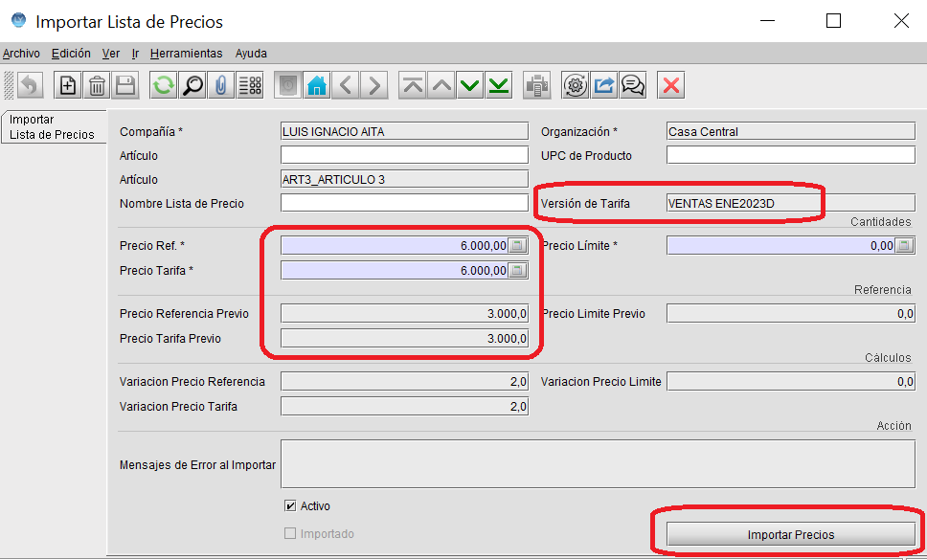927x560 pixels.
Task: Refresh data with the green arrows icon
Action: 163,85
